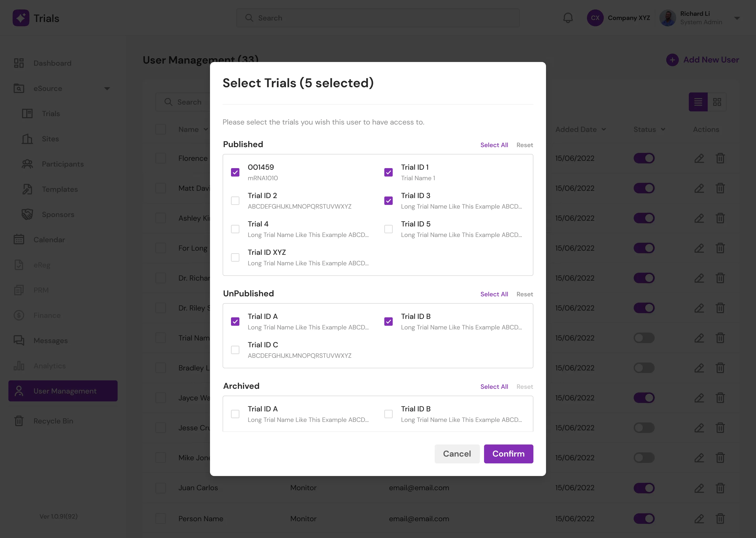Check Trial ID 2 checkbox

click(235, 201)
